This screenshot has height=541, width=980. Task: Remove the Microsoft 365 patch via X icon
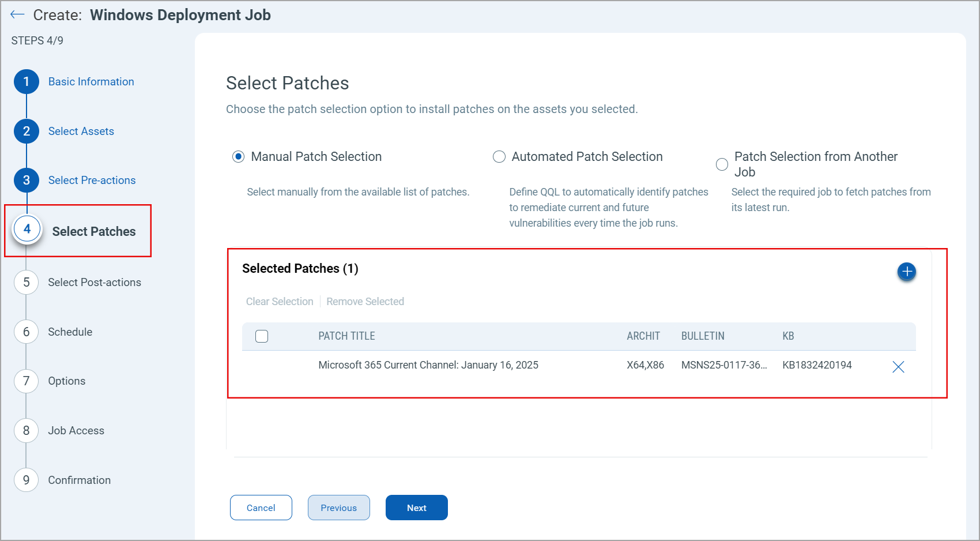pos(898,366)
